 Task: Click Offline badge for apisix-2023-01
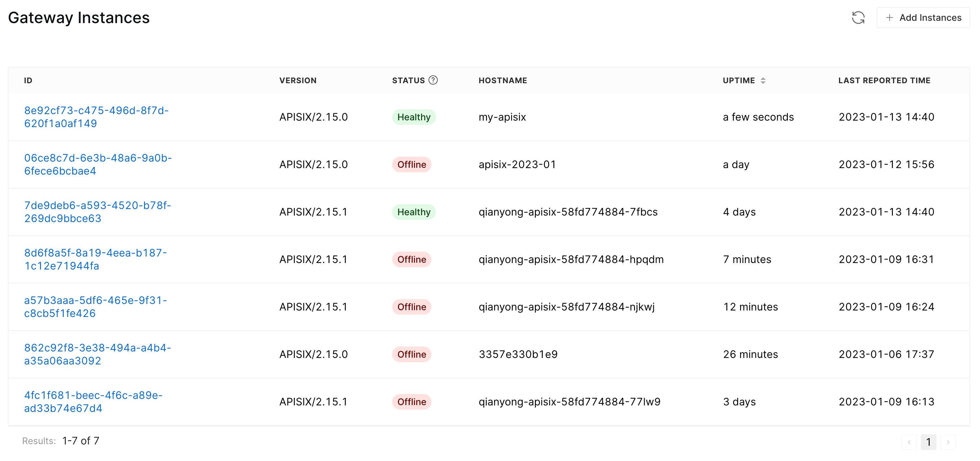click(x=412, y=165)
